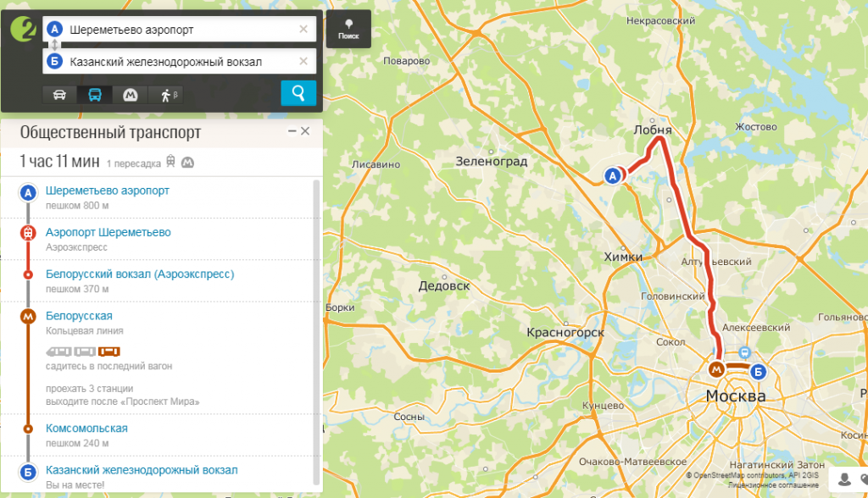The width and height of the screenshot is (868, 498).
Task: Click the Казанский железнодорожный вокзал input
Action: click(180, 62)
